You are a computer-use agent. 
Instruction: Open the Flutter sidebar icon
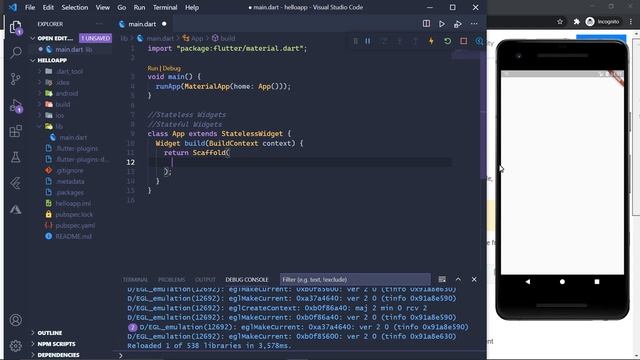click(16, 183)
